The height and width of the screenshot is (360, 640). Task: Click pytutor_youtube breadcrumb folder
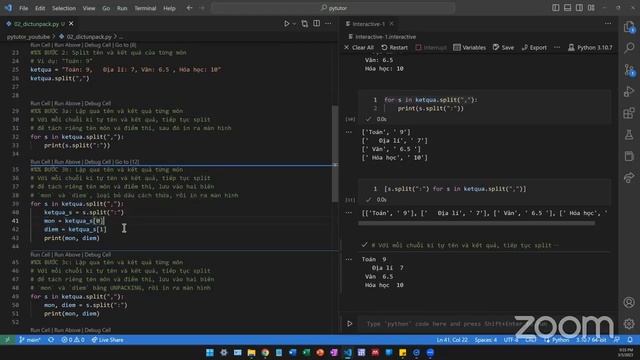pos(28,37)
